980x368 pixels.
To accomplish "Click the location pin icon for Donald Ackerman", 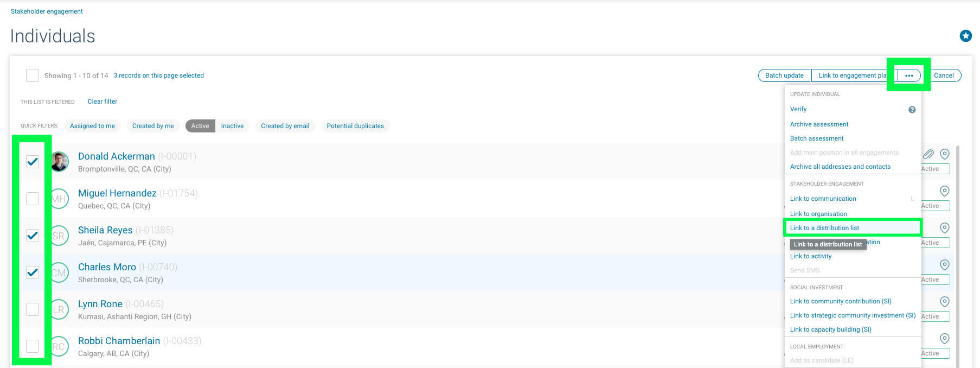I will tap(944, 154).
